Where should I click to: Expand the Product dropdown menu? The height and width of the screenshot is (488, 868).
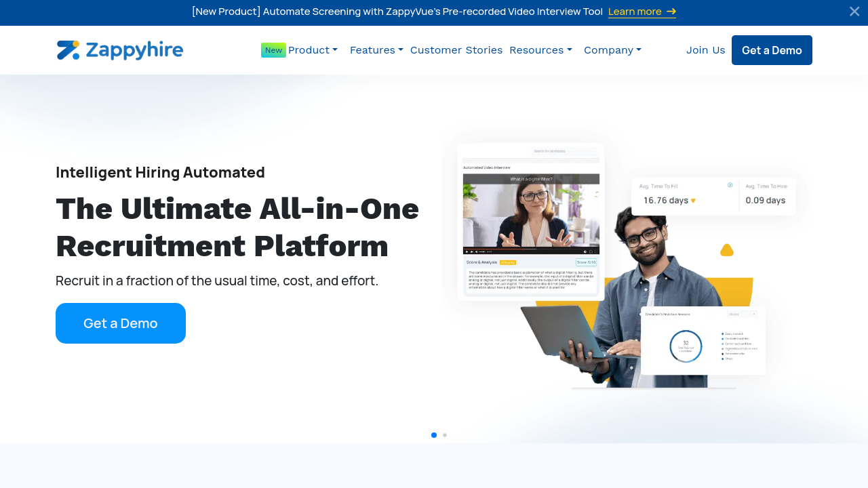point(312,50)
